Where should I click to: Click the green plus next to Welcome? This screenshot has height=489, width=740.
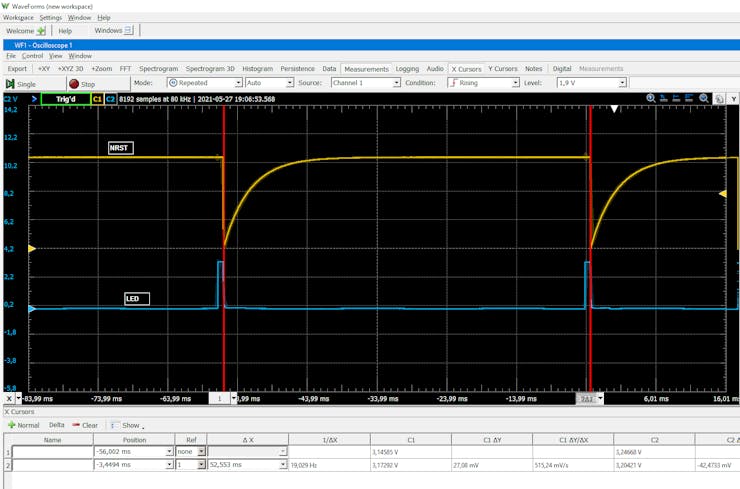(41, 31)
